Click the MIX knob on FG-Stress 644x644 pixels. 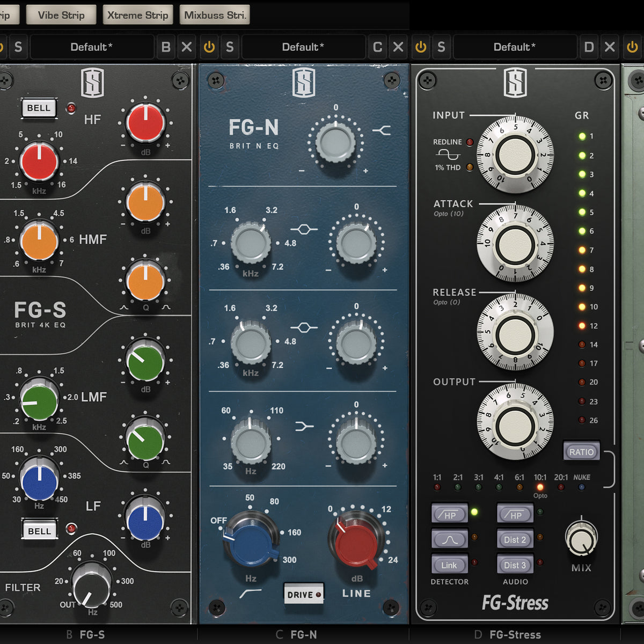pos(581,538)
